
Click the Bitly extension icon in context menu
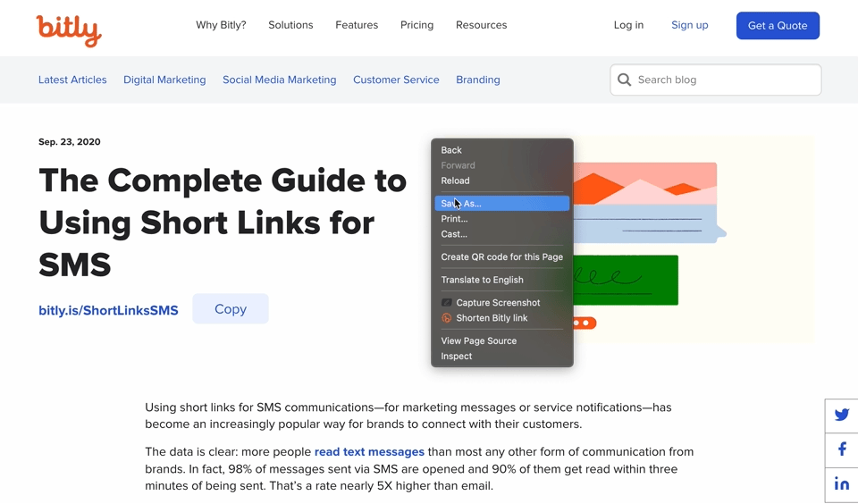(447, 318)
